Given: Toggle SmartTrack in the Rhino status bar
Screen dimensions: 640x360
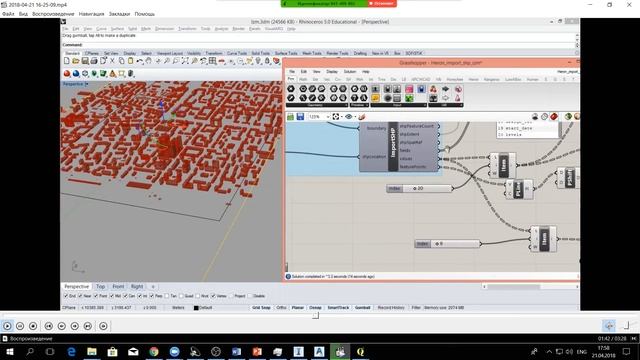Looking at the screenshot, I should [338, 308].
